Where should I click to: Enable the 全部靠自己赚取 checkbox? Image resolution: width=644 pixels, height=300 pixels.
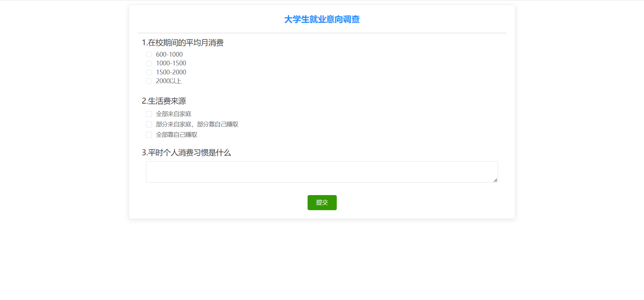[149, 135]
